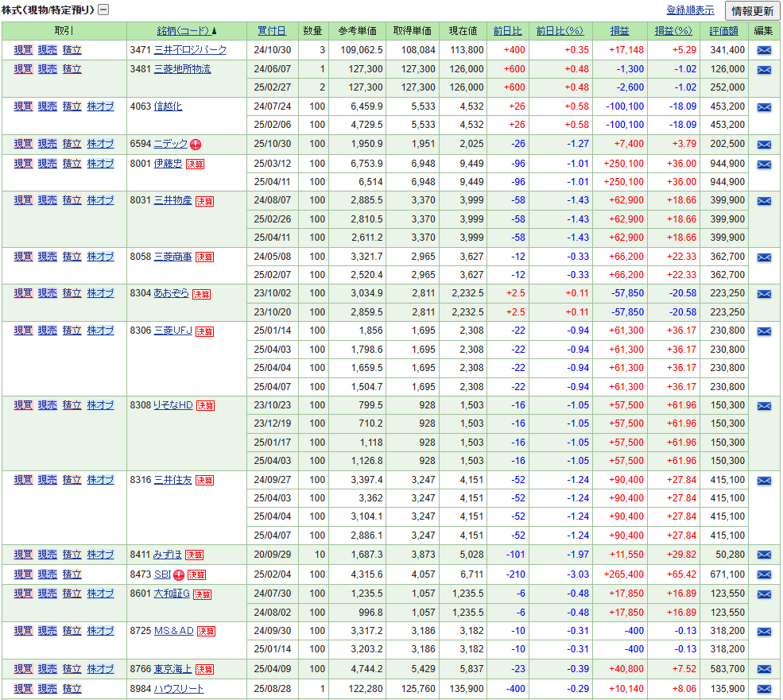This screenshot has width=783, height=700.
Task: Open 積立 for the SBI row
Action: click(x=72, y=574)
